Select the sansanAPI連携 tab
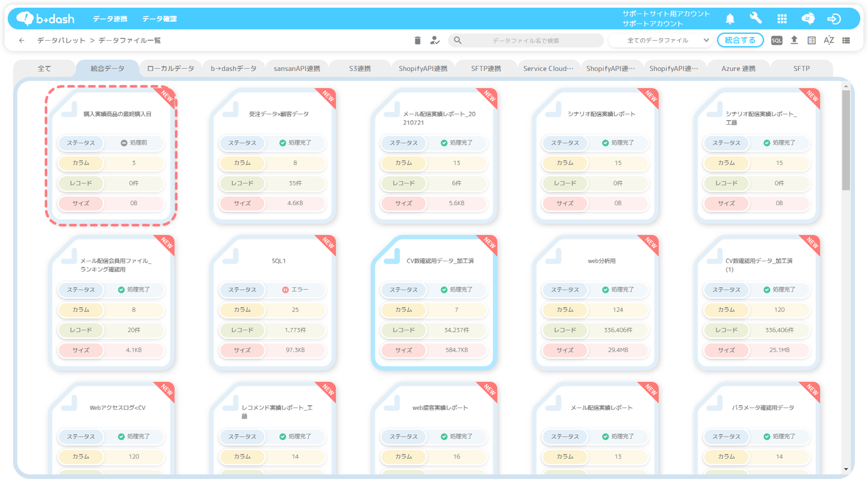Viewport: 868px width, 488px height. tap(297, 69)
